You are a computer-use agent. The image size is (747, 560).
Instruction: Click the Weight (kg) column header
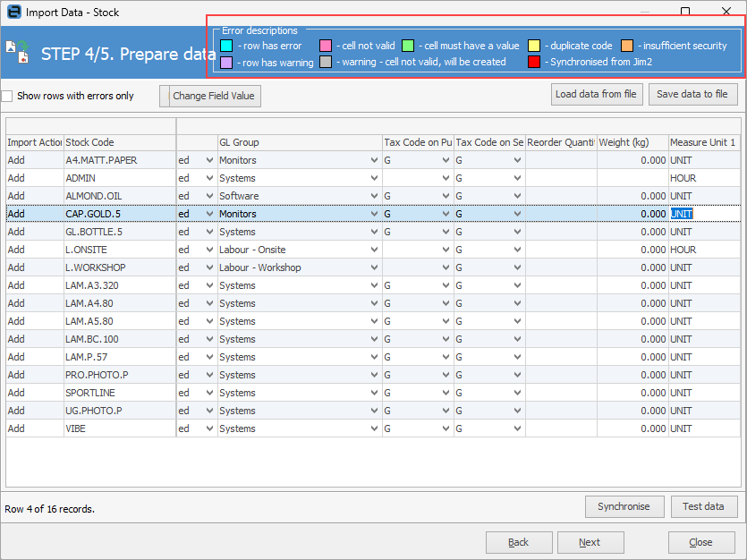[x=632, y=142]
